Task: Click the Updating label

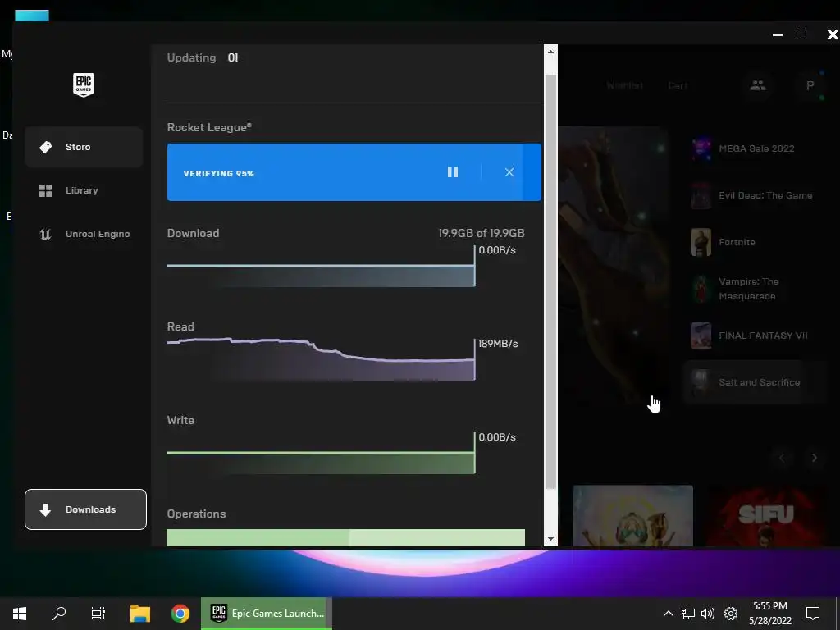Action: pyautogui.click(x=191, y=58)
